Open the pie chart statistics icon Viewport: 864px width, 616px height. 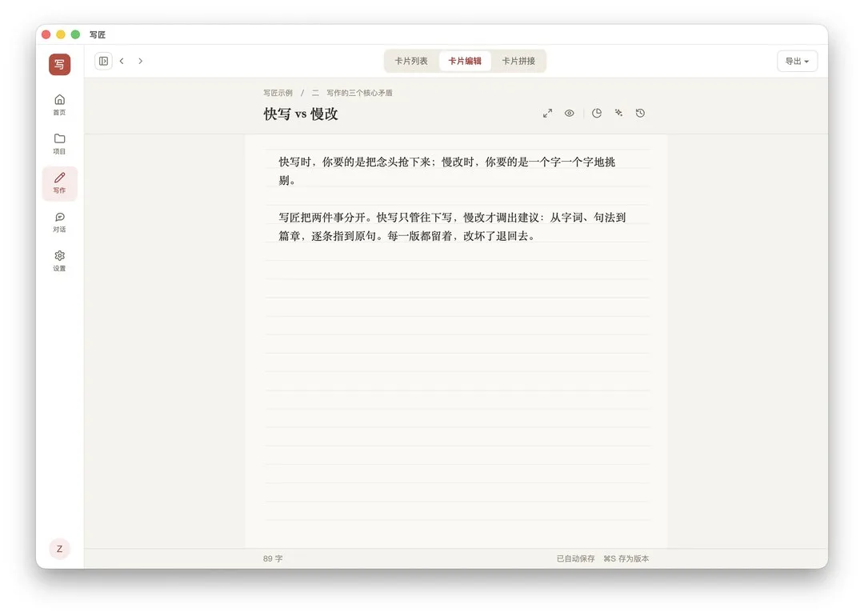pos(597,114)
